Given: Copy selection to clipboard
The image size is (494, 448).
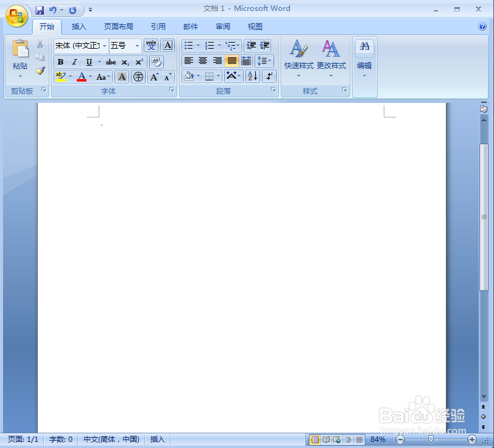Looking at the screenshot, I should 40,57.
